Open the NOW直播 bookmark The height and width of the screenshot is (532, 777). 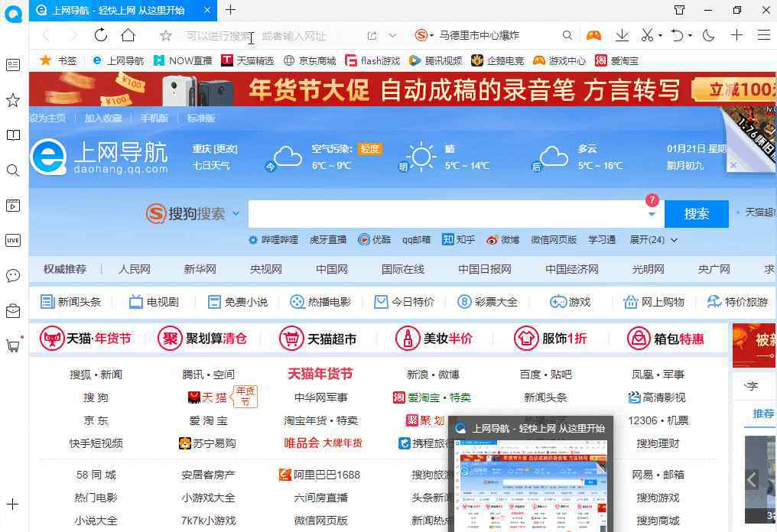[183, 61]
